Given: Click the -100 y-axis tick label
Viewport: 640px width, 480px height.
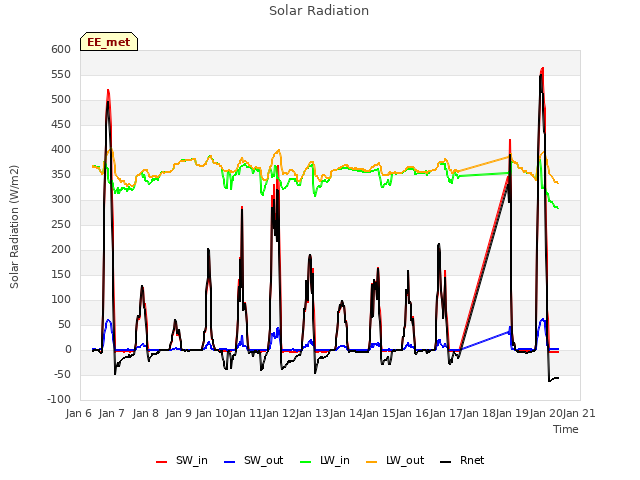Looking at the screenshot, I should [59, 400].
